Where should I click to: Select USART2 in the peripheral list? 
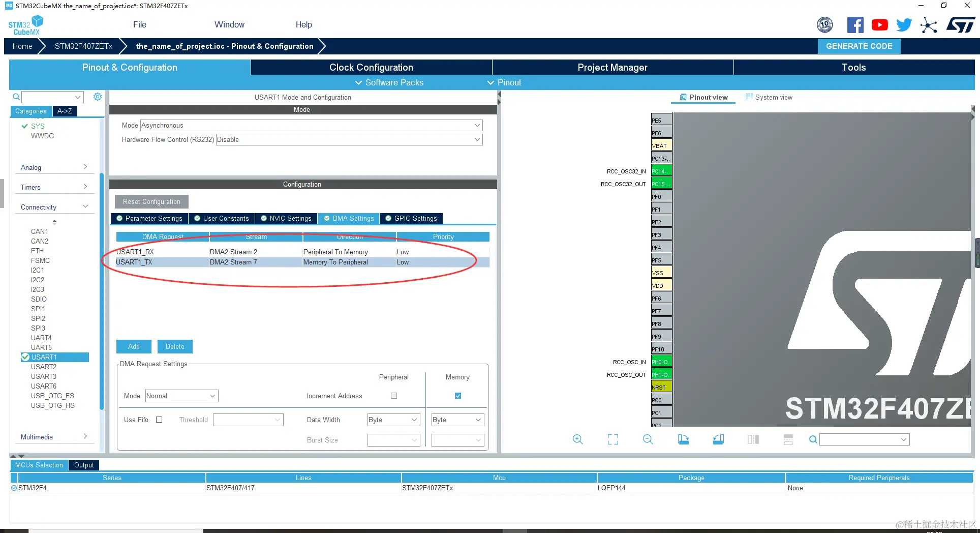tap(44, 367)
